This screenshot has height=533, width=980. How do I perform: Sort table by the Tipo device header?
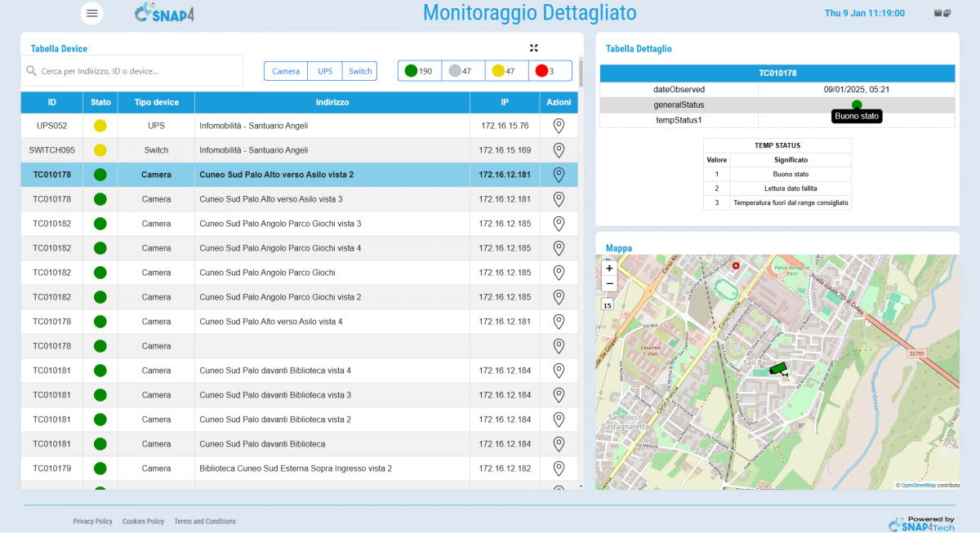click(x=156, y=103)
